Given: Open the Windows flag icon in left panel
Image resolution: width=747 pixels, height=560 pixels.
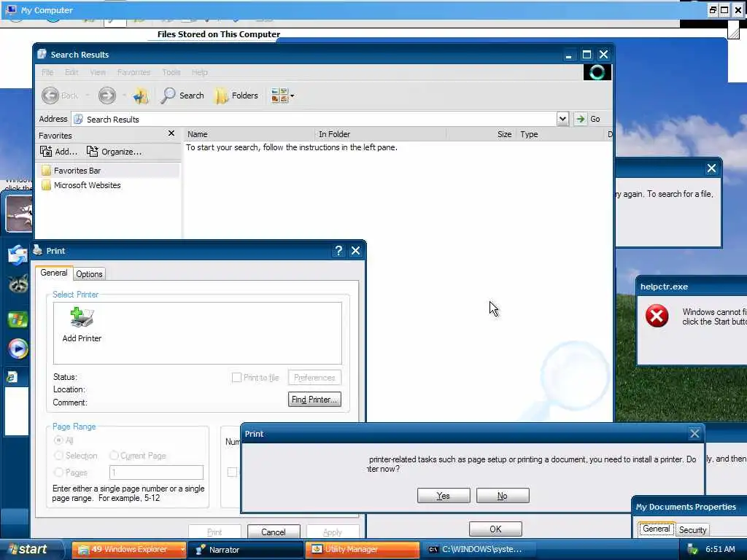Looking at the screenshot, I should (x=18, y=319).
